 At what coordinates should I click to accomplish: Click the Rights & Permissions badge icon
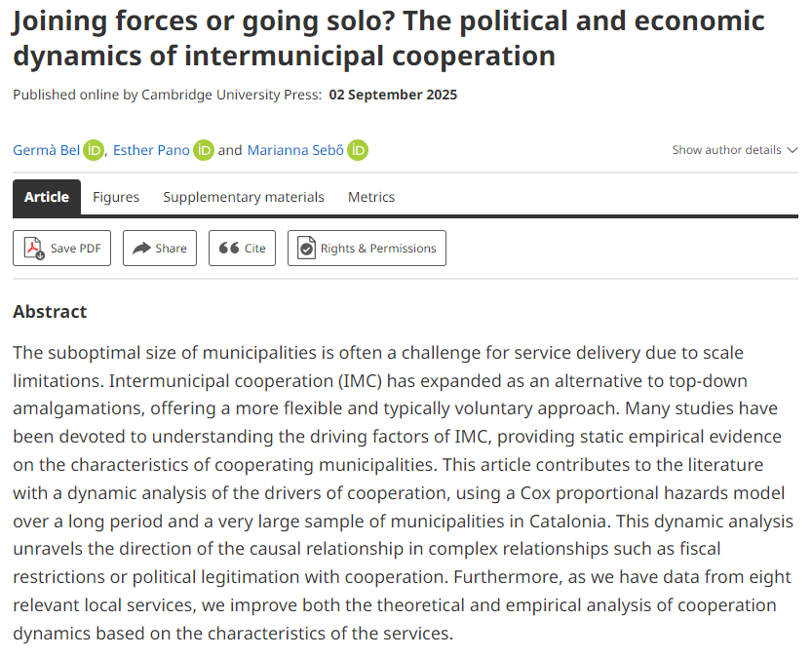(306, 249)
